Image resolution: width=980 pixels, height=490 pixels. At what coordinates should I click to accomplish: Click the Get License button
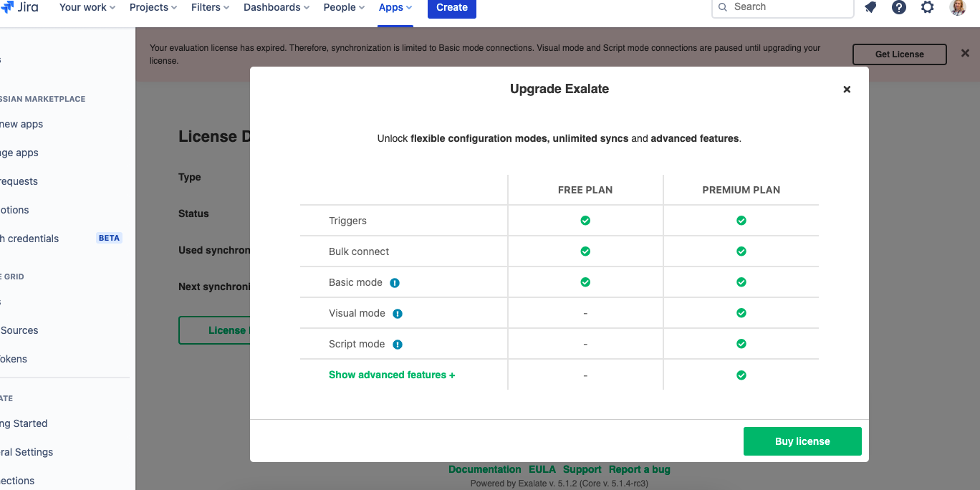(900, 54)
